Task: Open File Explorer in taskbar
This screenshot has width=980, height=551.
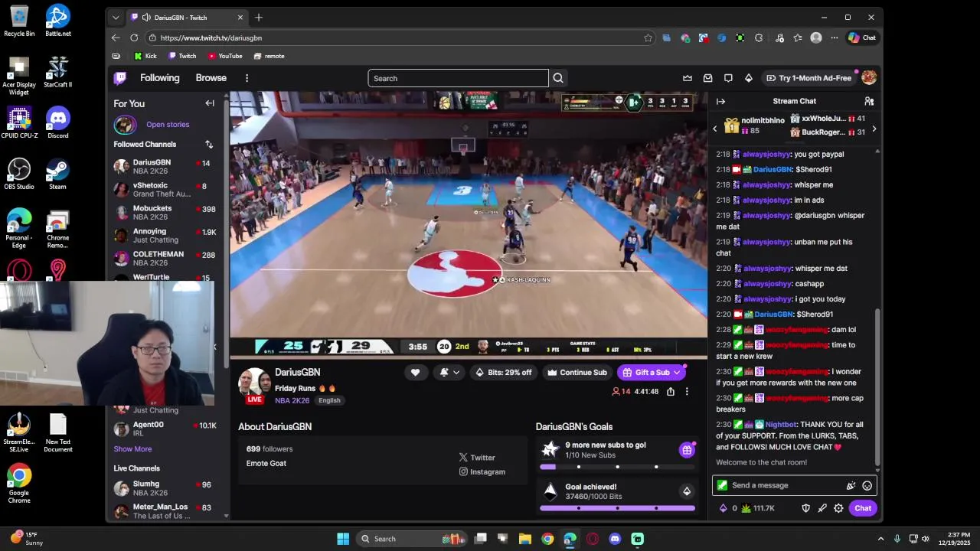Action: coord(525,539)
